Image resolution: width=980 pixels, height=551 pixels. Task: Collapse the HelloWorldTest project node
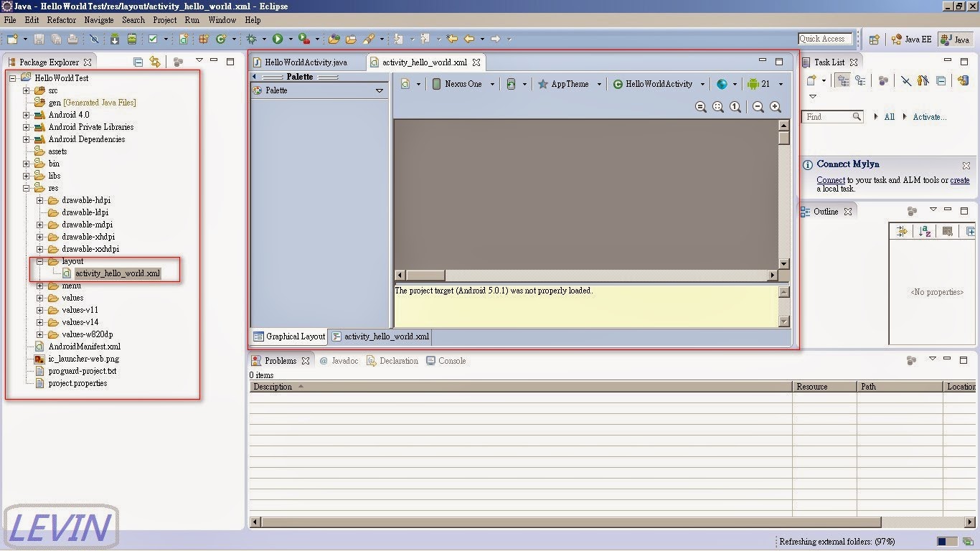pyautogui.click(x=13, y=78)
